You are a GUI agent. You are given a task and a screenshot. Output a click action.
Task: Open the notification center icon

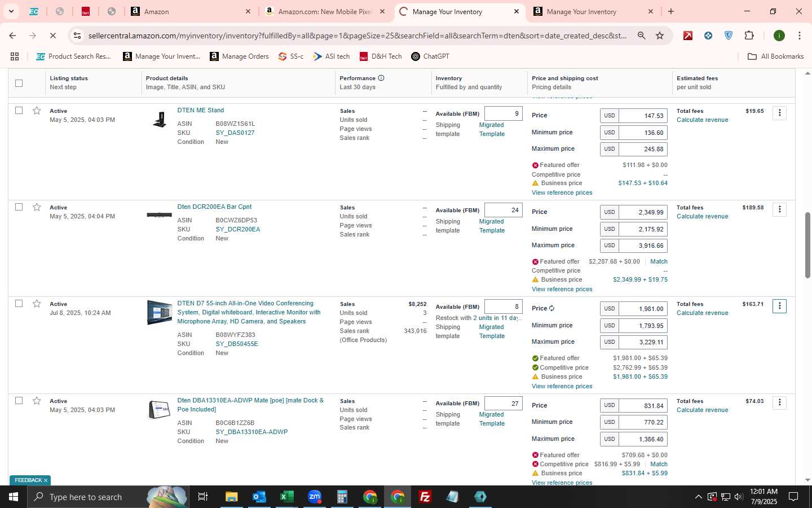click(x=793, y=497)
